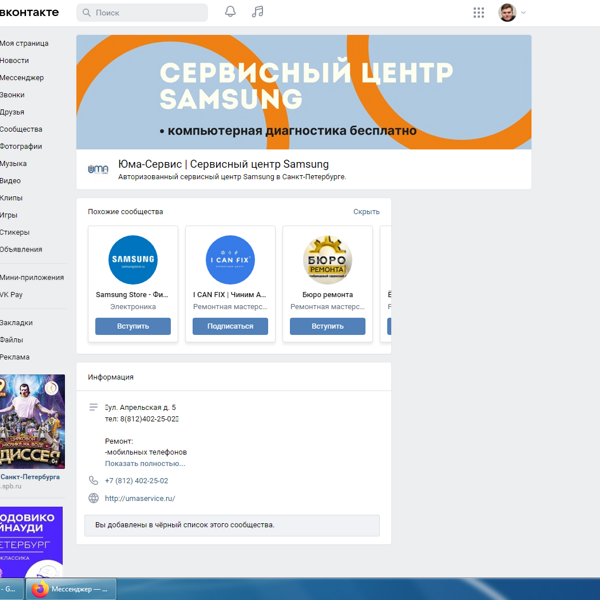The image size is (600, 600).
Task: Hide similar communities with Скрыть
Action: 366,212
